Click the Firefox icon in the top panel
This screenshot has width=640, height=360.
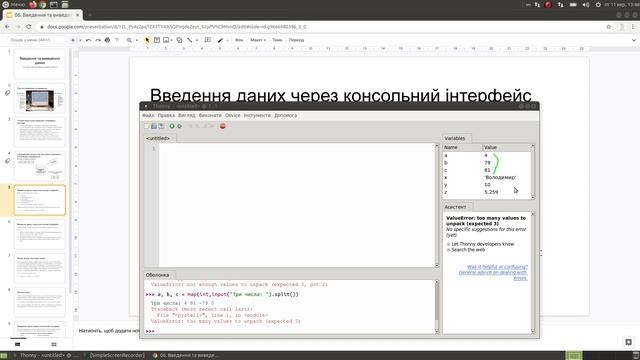point(33,4)
